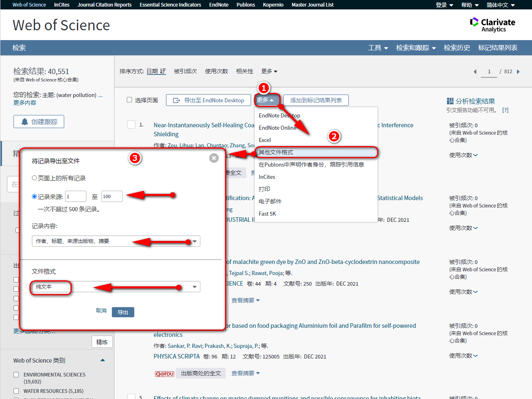Click 导出至 EndNote Desktop button
The width and height of the screenshot is (532, 399).
point(209,100)
